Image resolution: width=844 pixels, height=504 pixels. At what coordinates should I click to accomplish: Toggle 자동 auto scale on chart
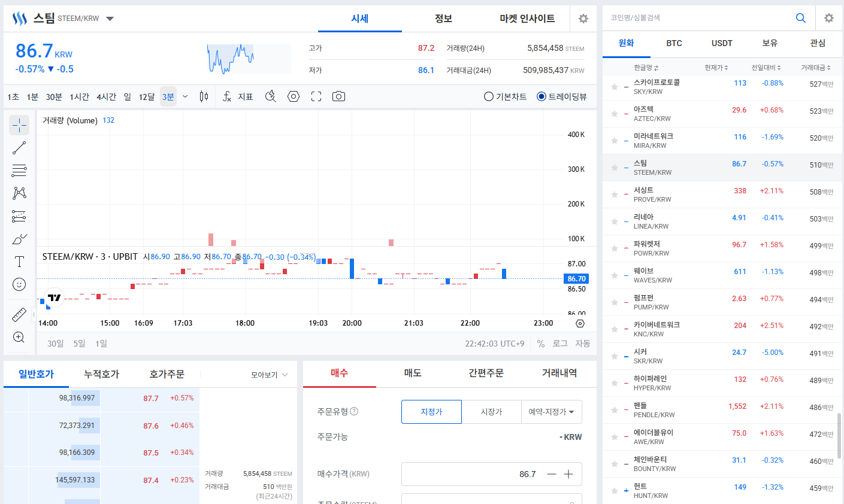pyautogui.click(x=583, y=344)
